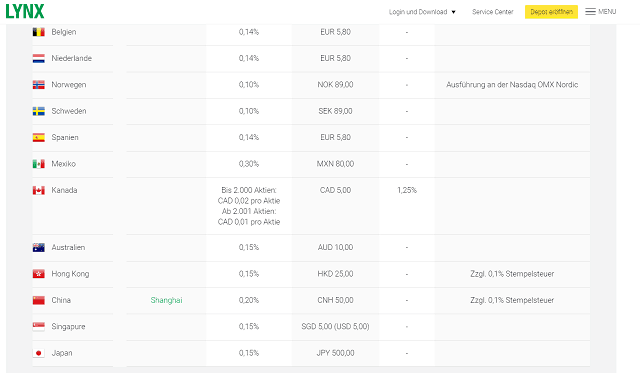The height and width of the screenshot is (373, 640).
Task: Click the Japan flag icon
Action: coord(39,353)
